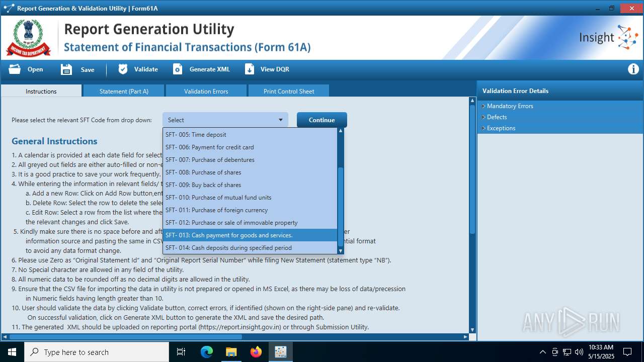Select SFT-011: Purchase of foreign currency
Viewport: 644px width, 362px height.
point(250,210)
